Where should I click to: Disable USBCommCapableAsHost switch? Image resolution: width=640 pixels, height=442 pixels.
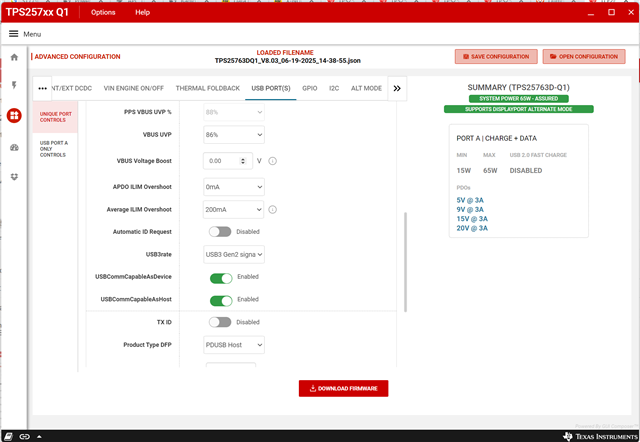221,301
